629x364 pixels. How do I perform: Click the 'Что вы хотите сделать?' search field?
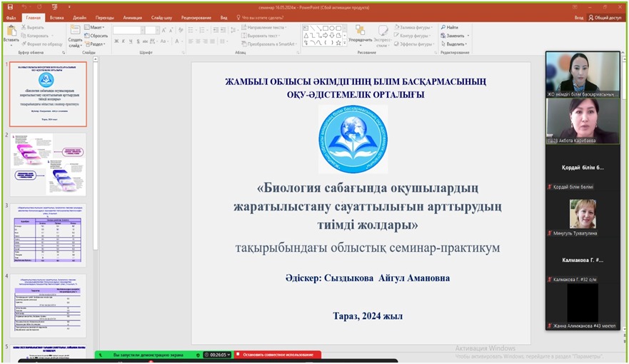tap(260, 18)
